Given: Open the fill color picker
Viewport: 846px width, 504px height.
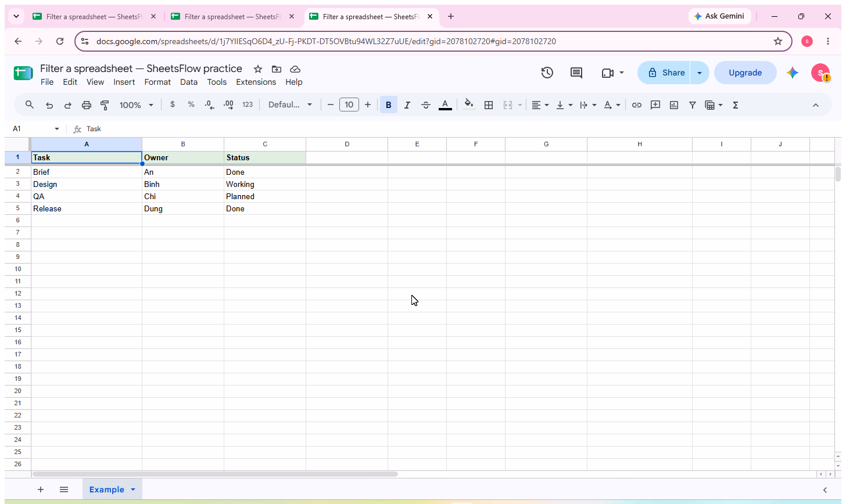Looking at the screenshot, I should tap(469, 105).
